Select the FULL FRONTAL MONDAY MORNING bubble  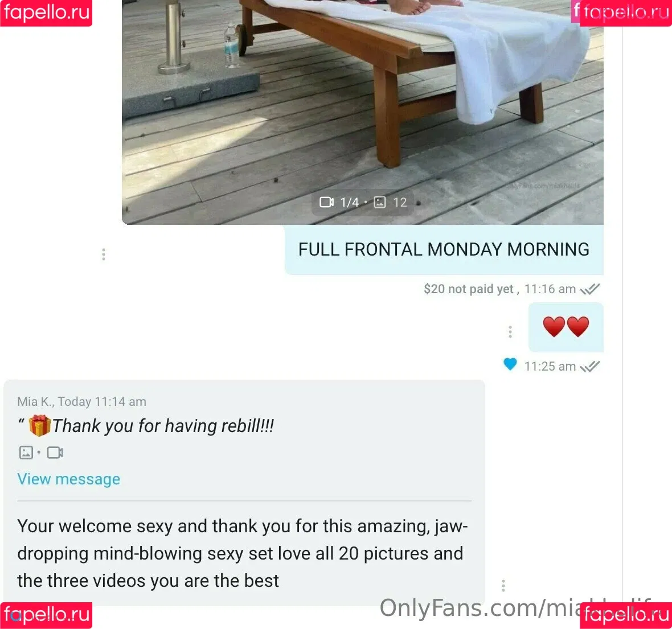444,250
